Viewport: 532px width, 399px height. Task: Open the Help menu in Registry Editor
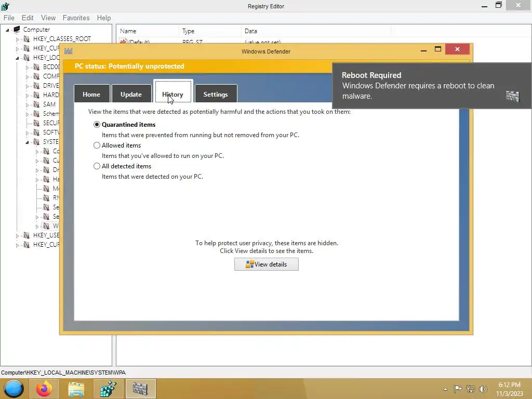coord(104,18)
